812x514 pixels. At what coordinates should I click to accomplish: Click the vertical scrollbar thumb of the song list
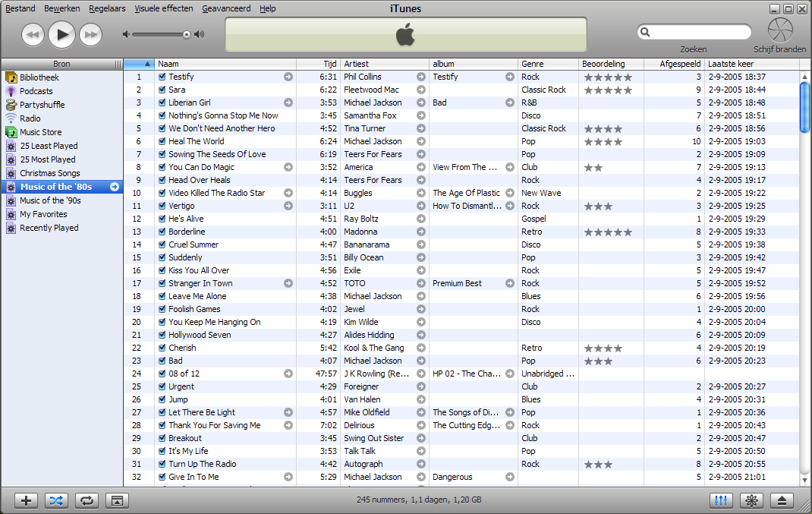(x=804, y=107)
